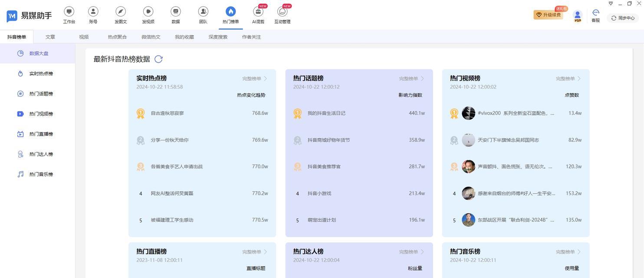Switch to the 抖音榜单 tab
The width and height of the screenshot is (644, 278).
[16, 37]
